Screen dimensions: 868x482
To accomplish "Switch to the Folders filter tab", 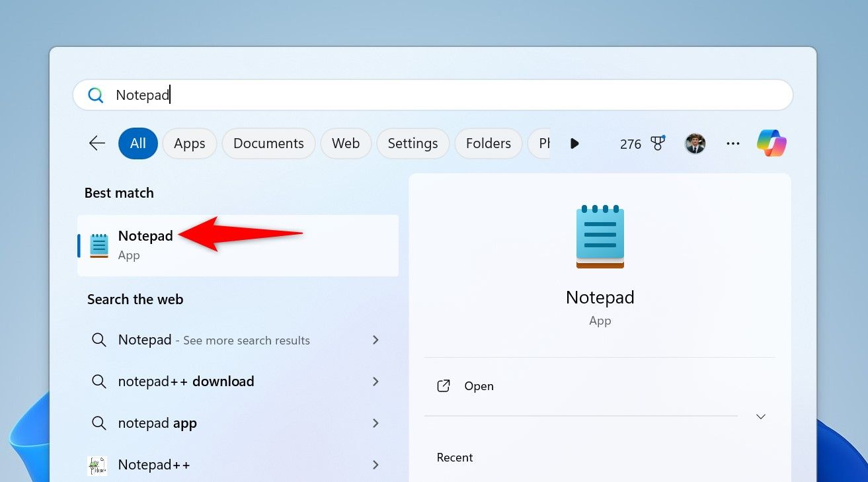I will (489, 143).
